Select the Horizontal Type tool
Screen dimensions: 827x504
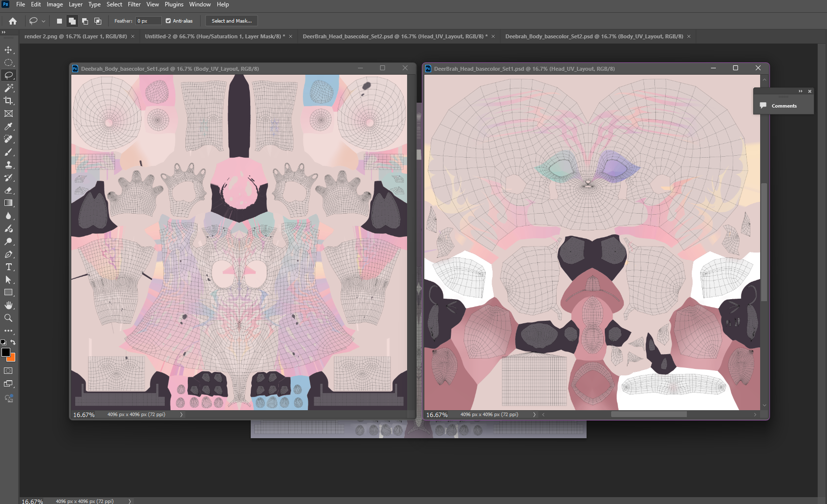click(x=8, y=267)
